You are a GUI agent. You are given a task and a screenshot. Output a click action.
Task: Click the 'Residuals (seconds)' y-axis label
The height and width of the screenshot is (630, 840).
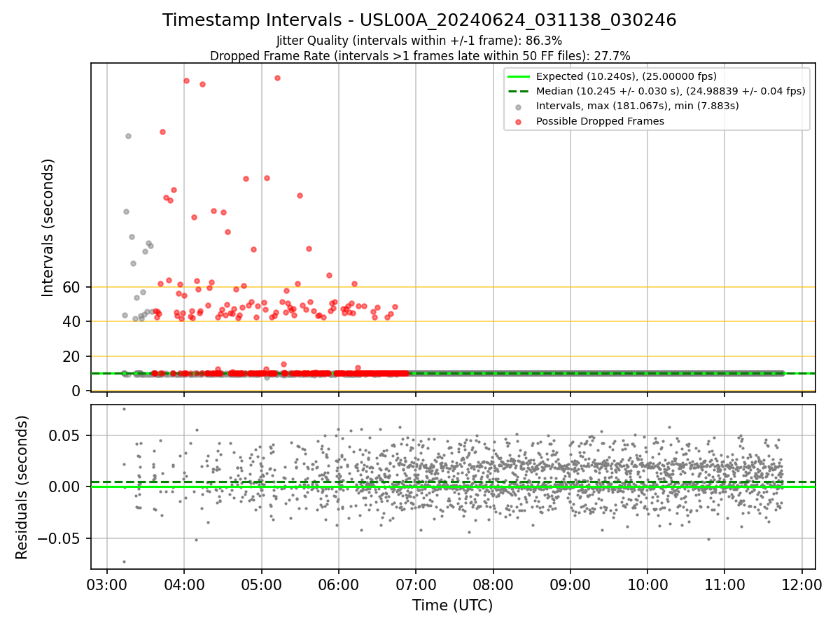(22, 487)
